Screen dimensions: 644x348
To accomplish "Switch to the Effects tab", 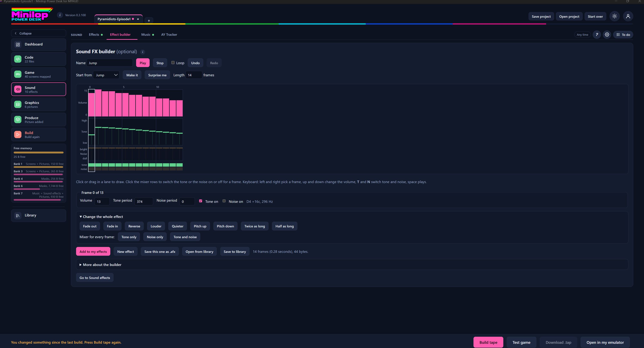I will click(96, 35).
